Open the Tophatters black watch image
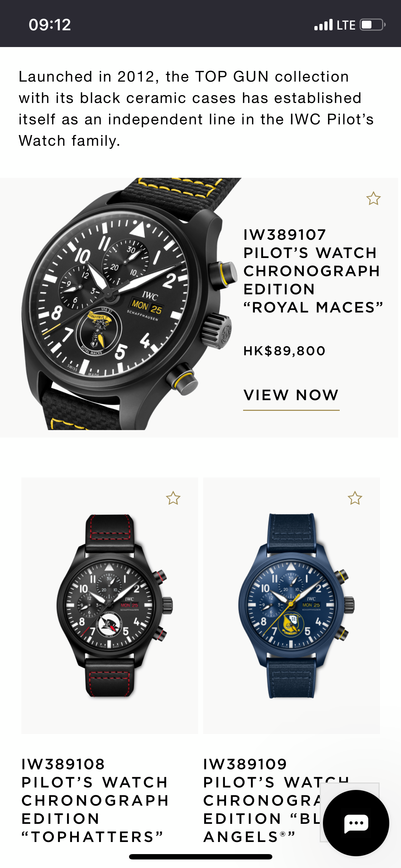 pos(110,605)
